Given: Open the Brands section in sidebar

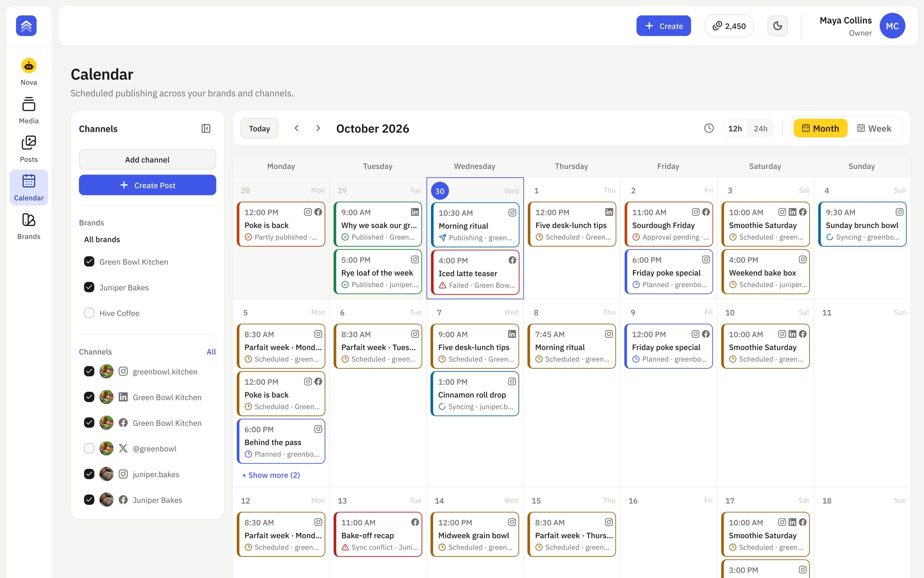Looking at the screenshot, I should (29, 226).
